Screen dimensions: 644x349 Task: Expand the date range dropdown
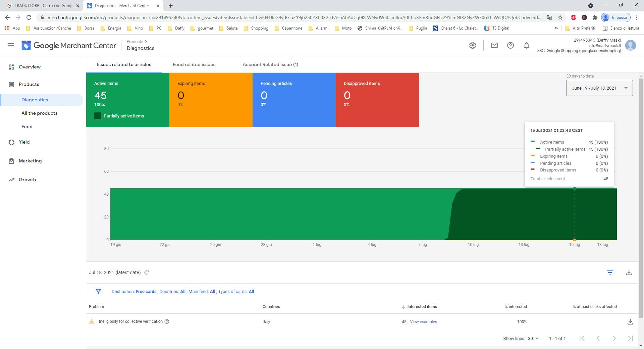tap(599, 88)
